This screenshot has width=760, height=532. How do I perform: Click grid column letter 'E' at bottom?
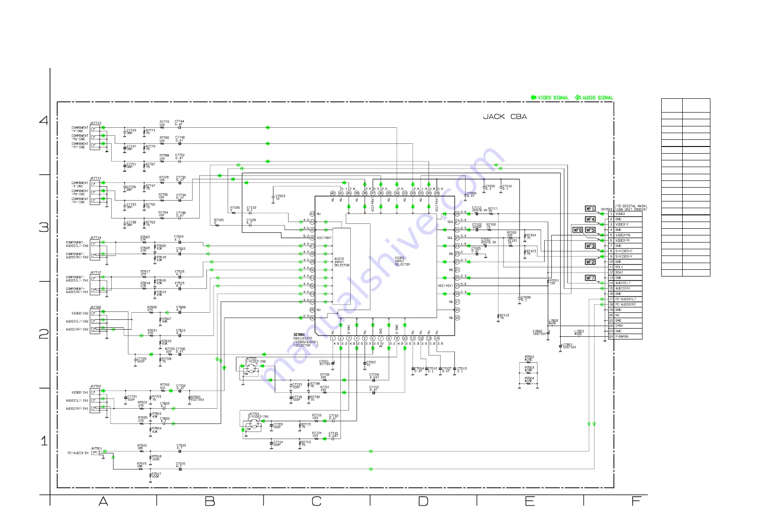pos(530,502)
